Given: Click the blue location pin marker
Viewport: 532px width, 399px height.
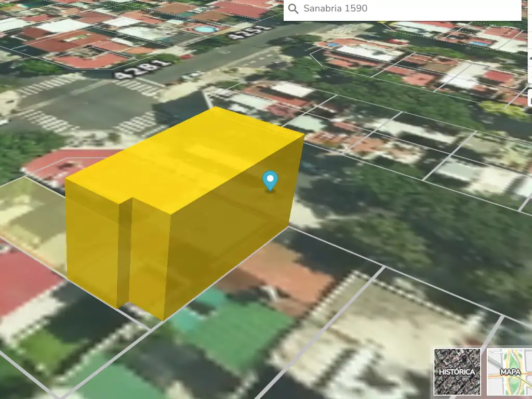Looking at the screenshot, I should pyautogui.click(x=270, y=180).
